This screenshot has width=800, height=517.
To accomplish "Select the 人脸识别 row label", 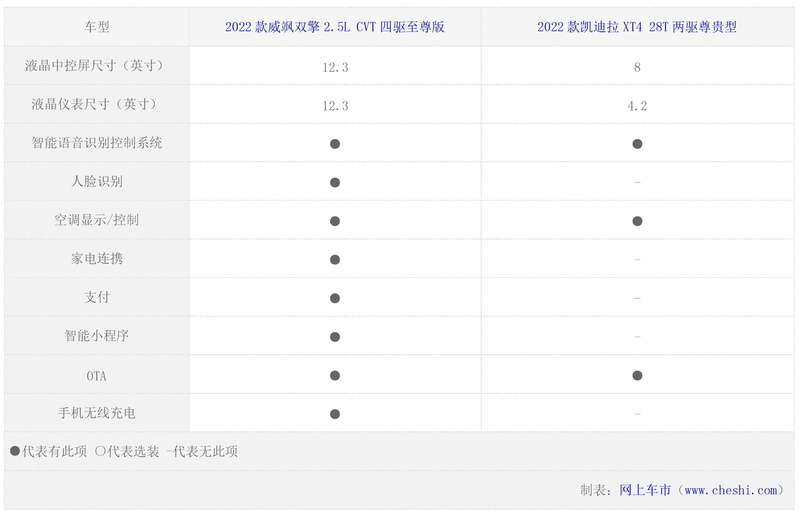I will tap(96, 181).
